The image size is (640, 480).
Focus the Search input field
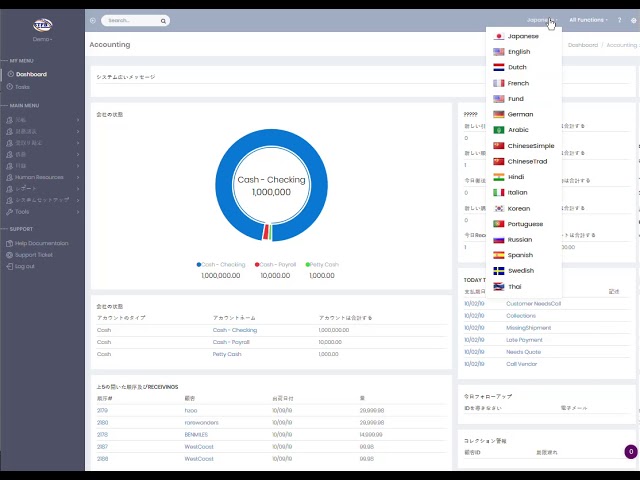coord(131,20)
